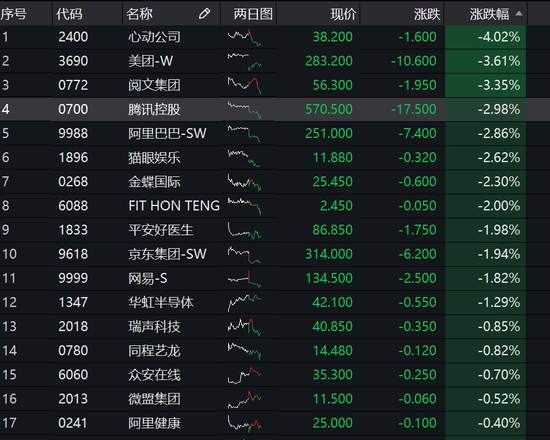Image resolution: width=550 pixels, height=440 pixels.
Task: Open two-day chart for 猫眼娱乐
Action: pyautogui.click(x=244, y=158)
